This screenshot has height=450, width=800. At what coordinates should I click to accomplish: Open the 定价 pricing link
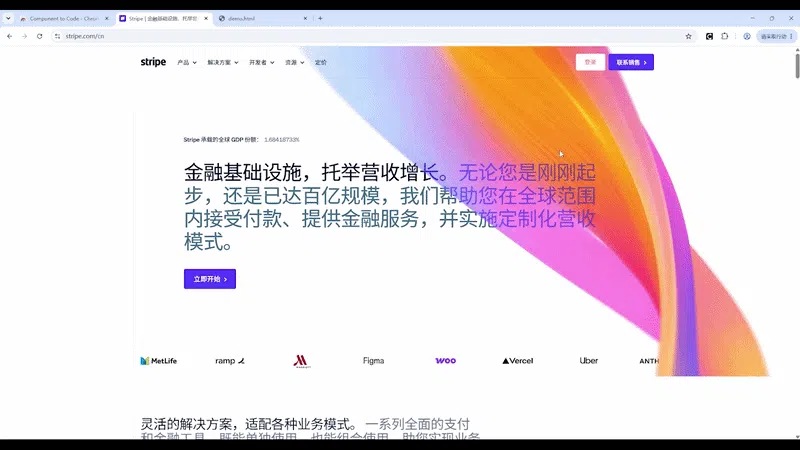[320, 62]
